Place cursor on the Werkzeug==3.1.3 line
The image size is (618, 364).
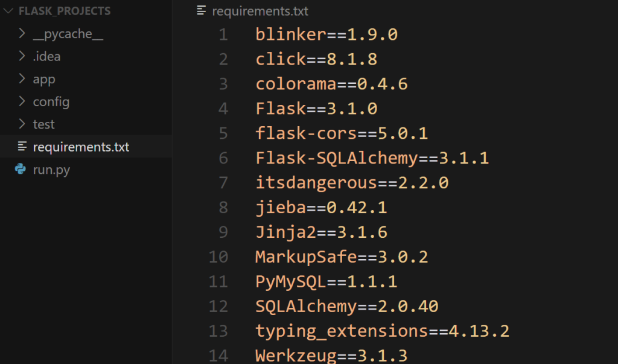[x=331, y=356]
